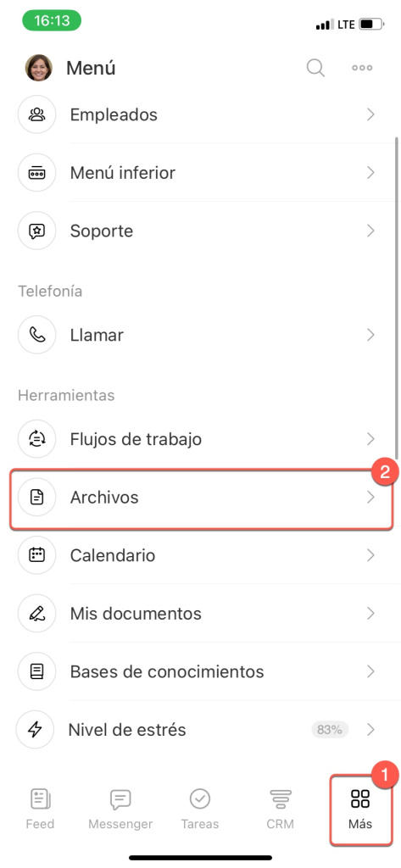Tap the Calendario calendar icon

point(36,555)
